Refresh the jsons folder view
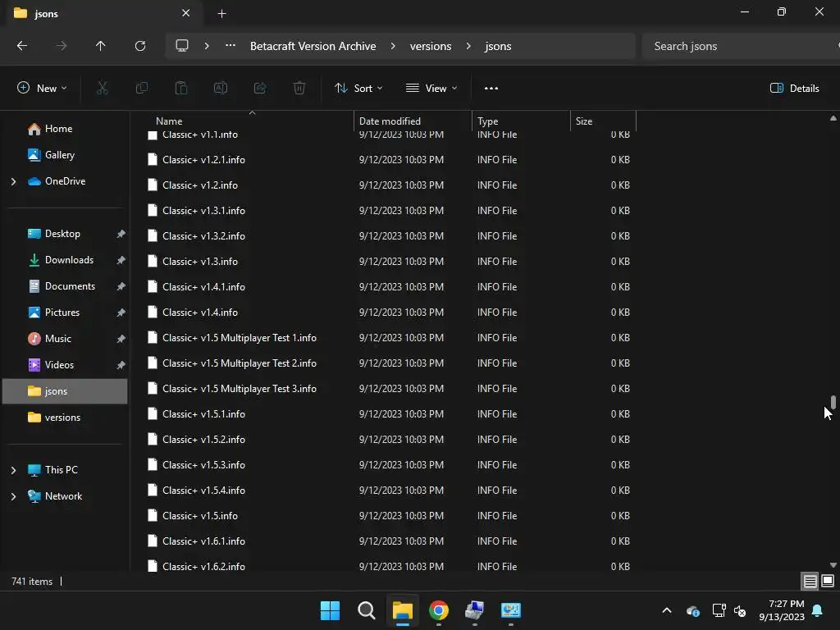The width and height of the screenshot is (840, 630). point(140,46)
